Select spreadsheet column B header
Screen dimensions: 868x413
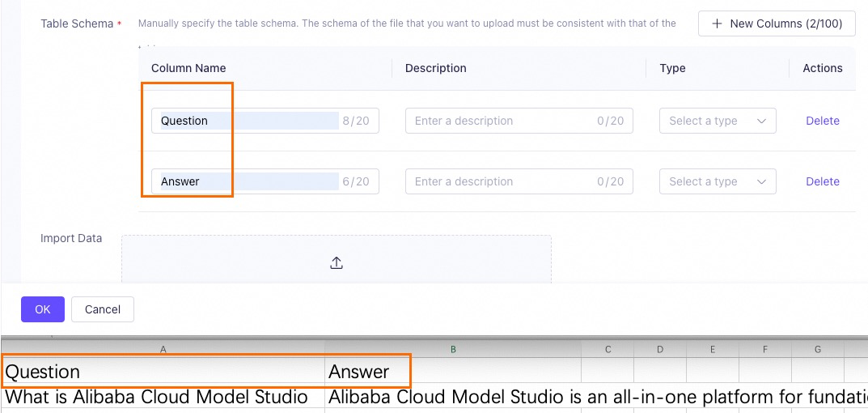pyautogui.click(x=453, y=349)
